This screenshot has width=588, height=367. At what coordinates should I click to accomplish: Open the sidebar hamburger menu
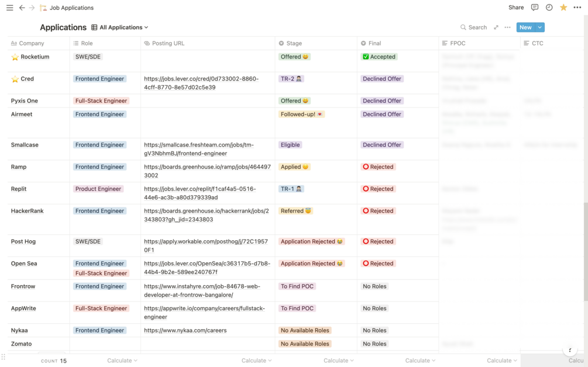pyautogui.click(x=10, y=8)
